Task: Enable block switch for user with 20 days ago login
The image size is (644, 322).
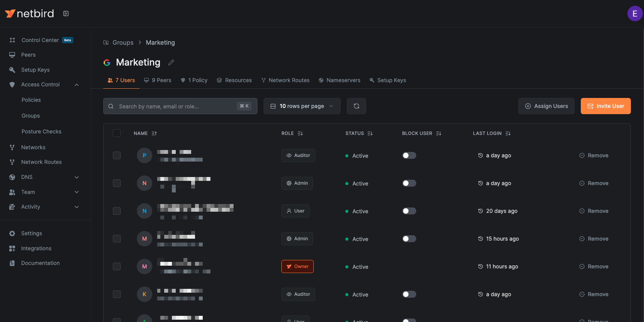Action: point(409,211)
